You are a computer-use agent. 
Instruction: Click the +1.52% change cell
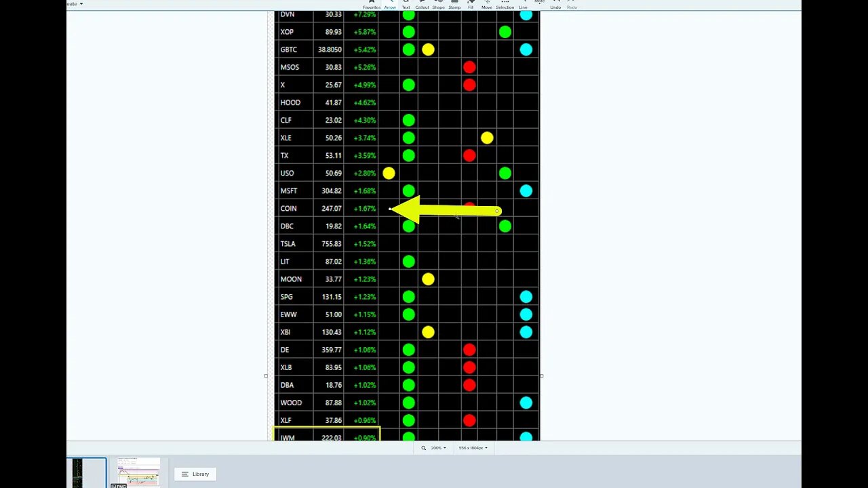[361, 243]
